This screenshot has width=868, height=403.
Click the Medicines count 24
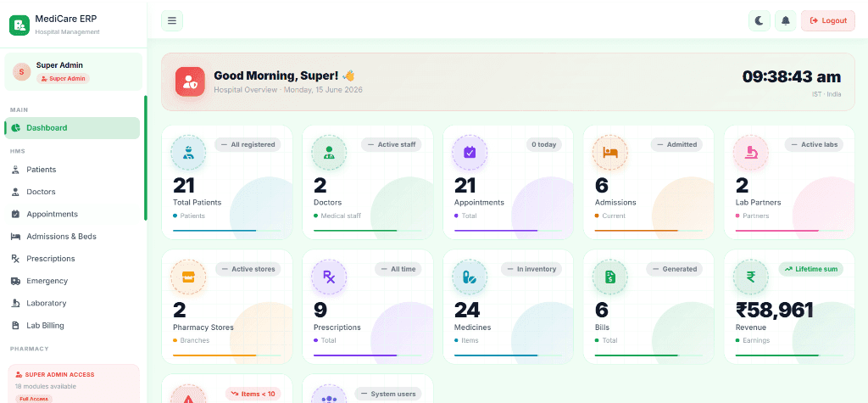pyautogui.click(x=467, y=310)
